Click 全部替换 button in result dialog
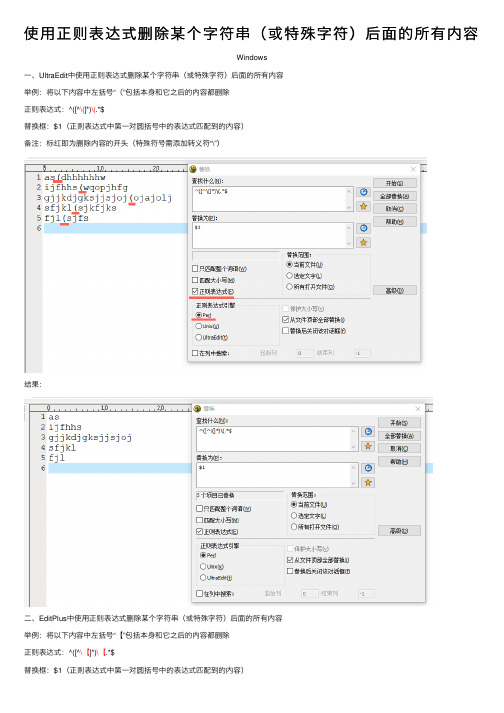This screenshot has width=504, height=713. pos(399,436)
